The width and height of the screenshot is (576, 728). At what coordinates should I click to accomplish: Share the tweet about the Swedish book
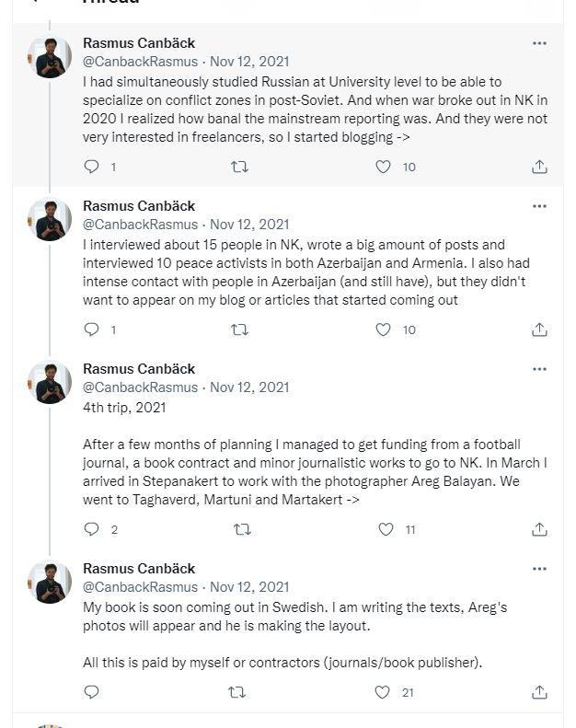[539, 692]
